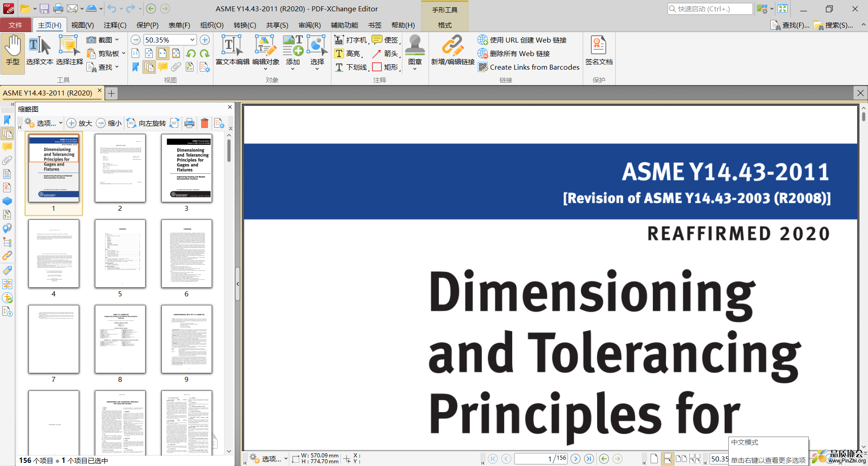
Task: Click Create Web link from URL
Action: 522,40
